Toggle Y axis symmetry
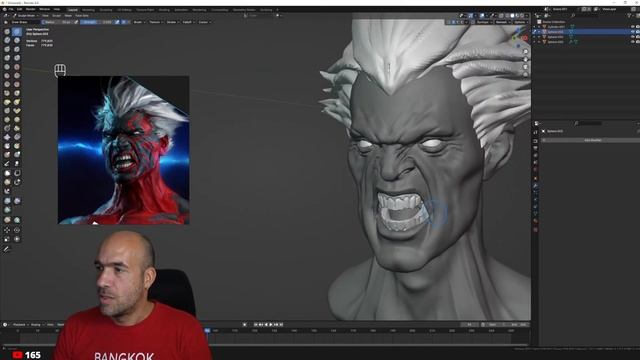 [458, 22]
